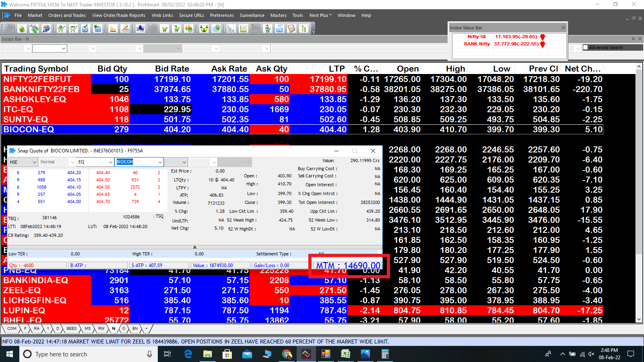Click the green people group toolbar icon
The width and height of the screenshot is (644, 362).
[x=204, y=29]
